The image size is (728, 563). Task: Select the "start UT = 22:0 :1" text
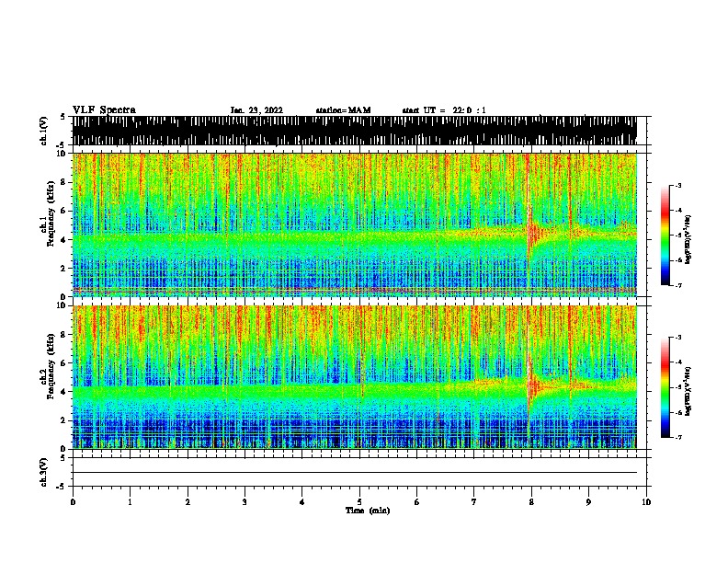click(444, 110)
